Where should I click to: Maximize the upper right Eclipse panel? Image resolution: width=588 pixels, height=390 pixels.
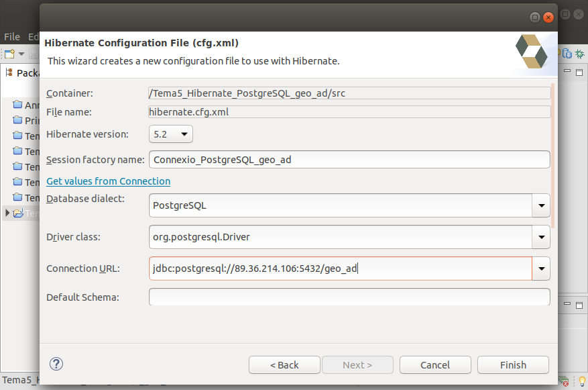pyautogui.click(x=579, y=72)
